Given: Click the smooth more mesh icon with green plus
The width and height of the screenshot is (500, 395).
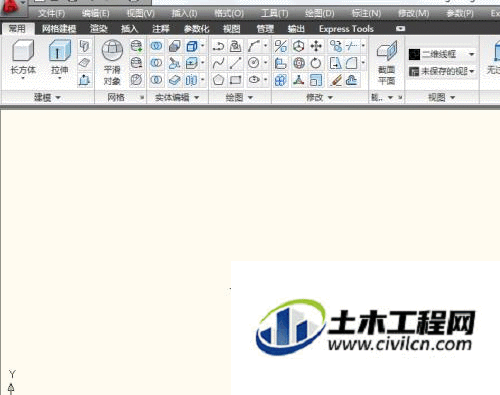Looking at the screenshot, I should click(136, 46).
